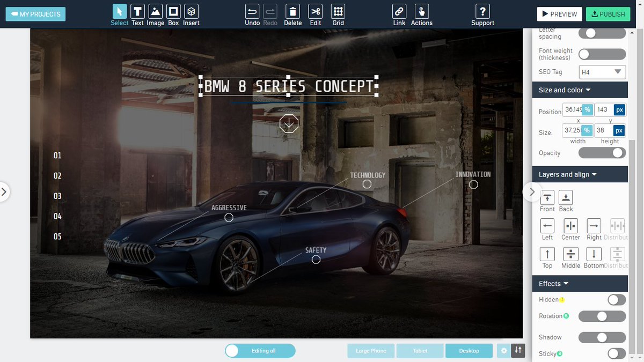Switch to Large Phone view
644x362 pixels.
point(371,351)
